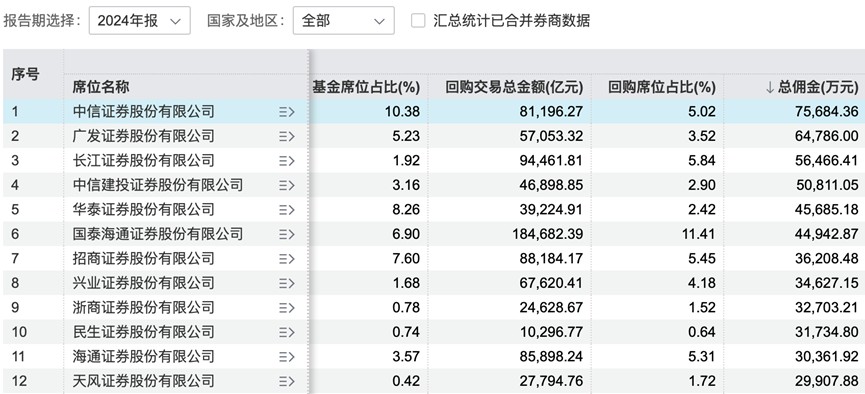
Task: Sort by 回购交易总金额(亿元) column header
Action: click(514, 87)
